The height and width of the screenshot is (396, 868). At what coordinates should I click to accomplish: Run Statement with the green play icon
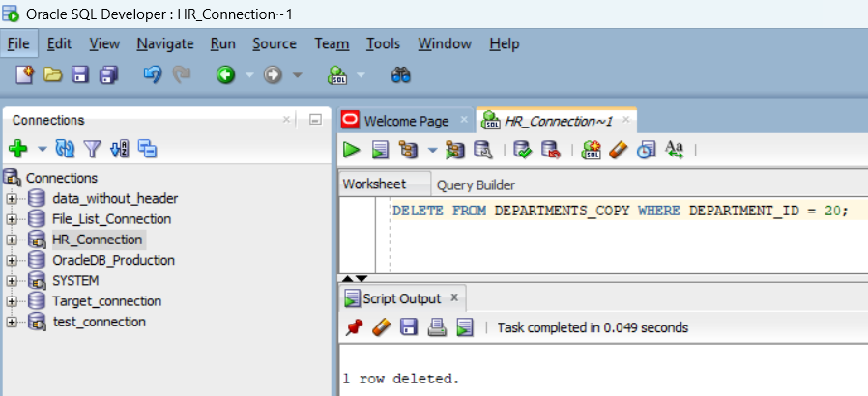[x=352, y=150]
